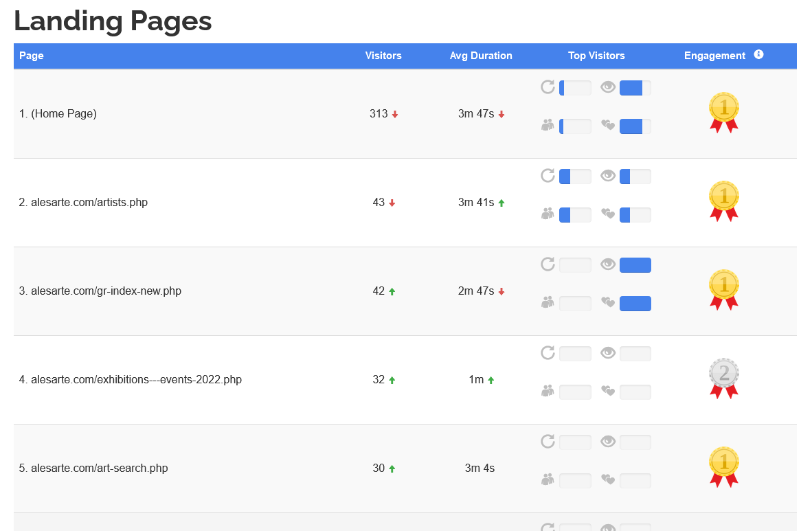Click the empty bar beside the people icon, exhibitions row
812x531 pixels.
click(576, 392)
